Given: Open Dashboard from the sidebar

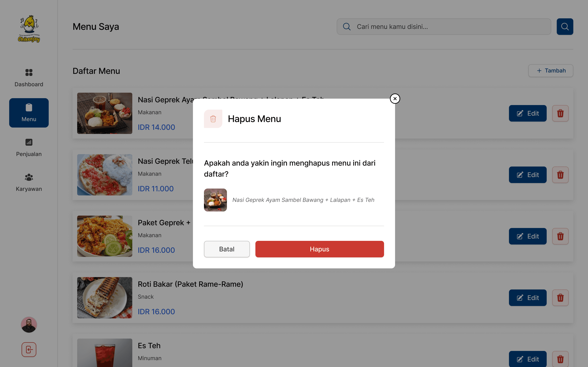Looking at the screenshot, I should 29,78.
